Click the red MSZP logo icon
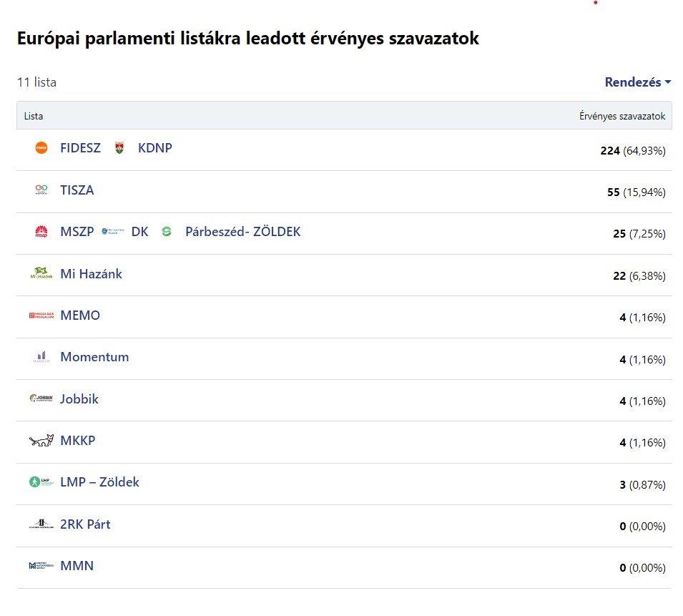 tap(41, 231)
